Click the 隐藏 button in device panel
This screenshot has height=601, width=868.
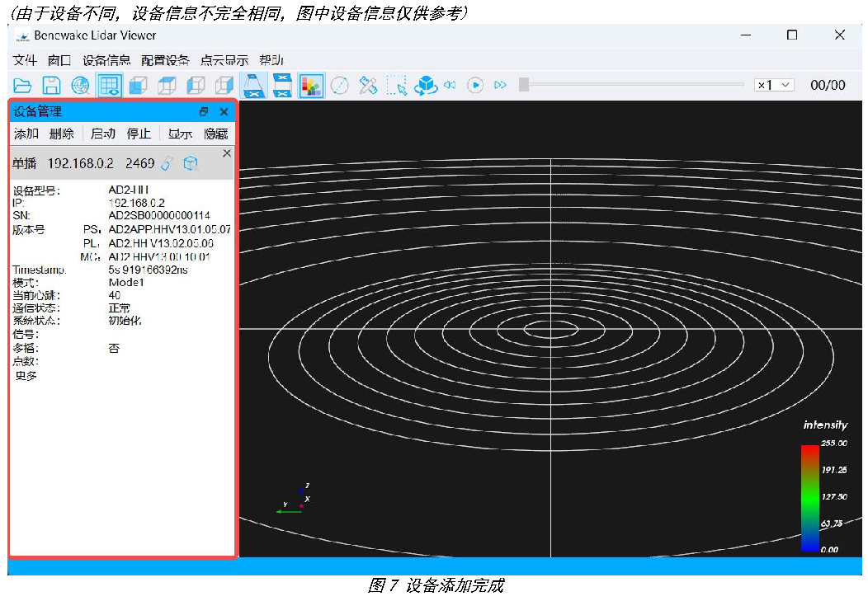pyautogui.click(x=216, y=134)
